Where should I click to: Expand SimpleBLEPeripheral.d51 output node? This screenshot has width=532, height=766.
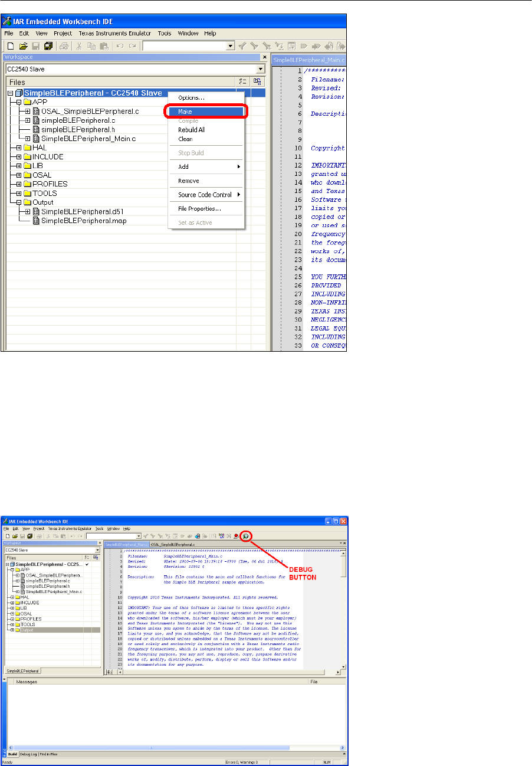27,211
